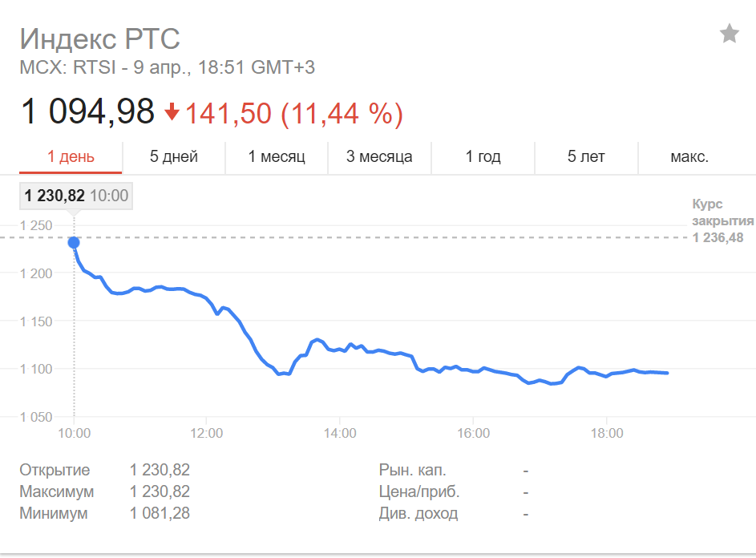The width and height of the screenshot is (756, 558).
Task: Click the "Курс закрытия" label
Action: click(722, 212)
